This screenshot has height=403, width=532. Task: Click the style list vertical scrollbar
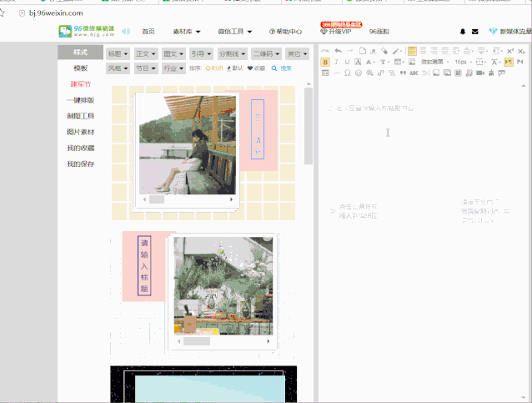click(308, 126)
